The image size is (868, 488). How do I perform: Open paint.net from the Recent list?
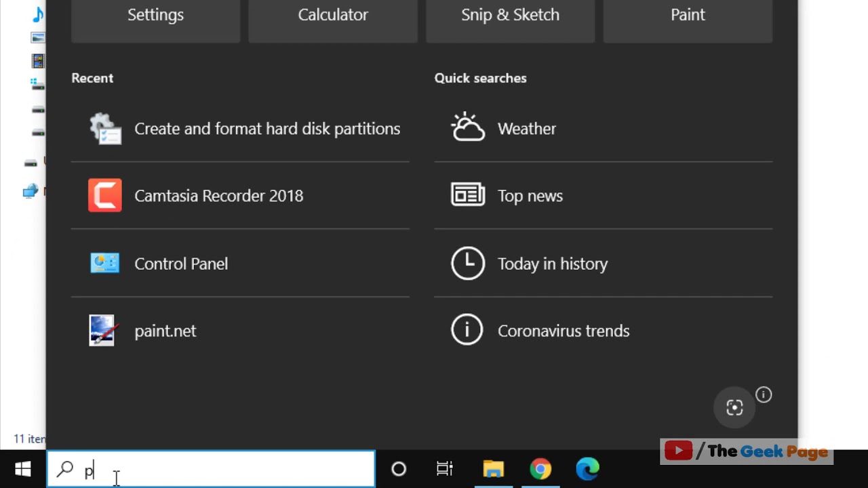click(x=240, y=331)
